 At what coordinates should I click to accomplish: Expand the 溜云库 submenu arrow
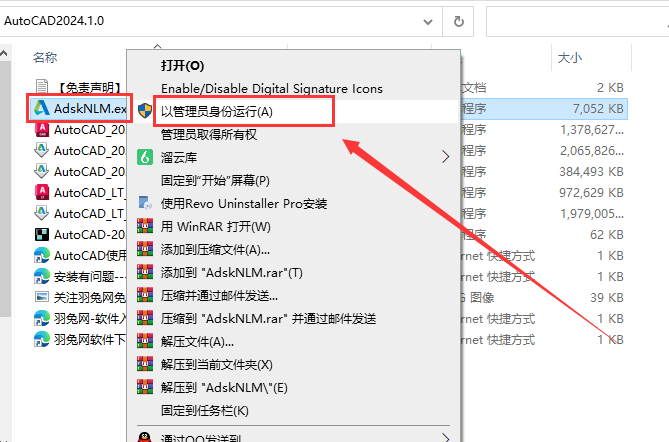pyautogui.click(x=445, y=157)
